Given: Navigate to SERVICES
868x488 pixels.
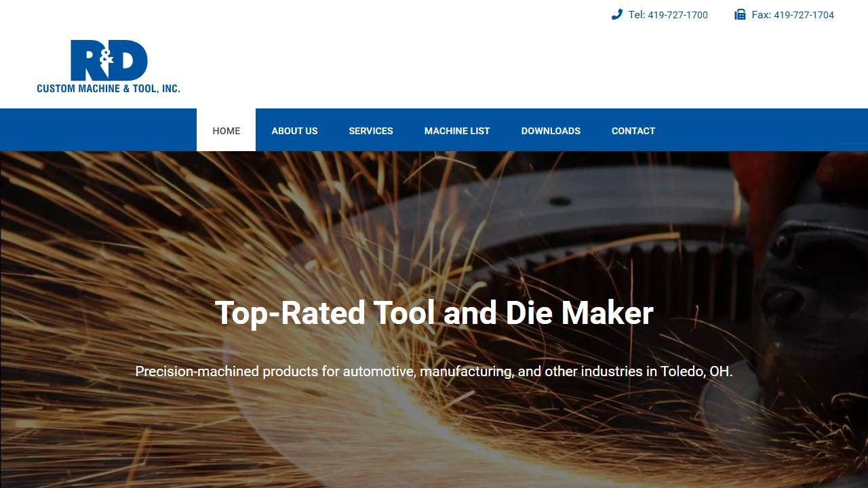Looking at the screenshot, I should pos(371,130).
